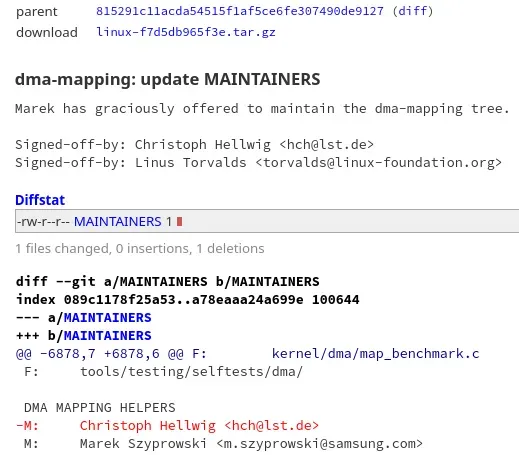The height and width of the screenshot is (455, 519).
Task: Click the red deletion bar in diffstat
Action: [179, 222]
